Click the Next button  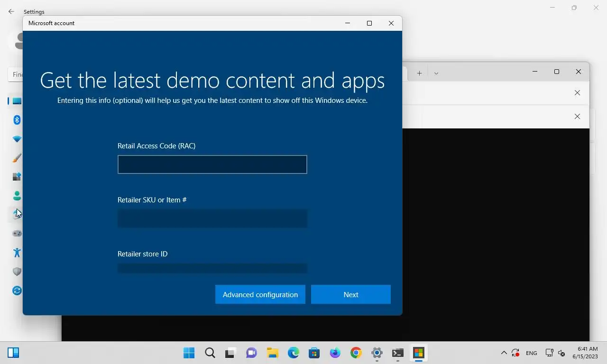point(351,294)
